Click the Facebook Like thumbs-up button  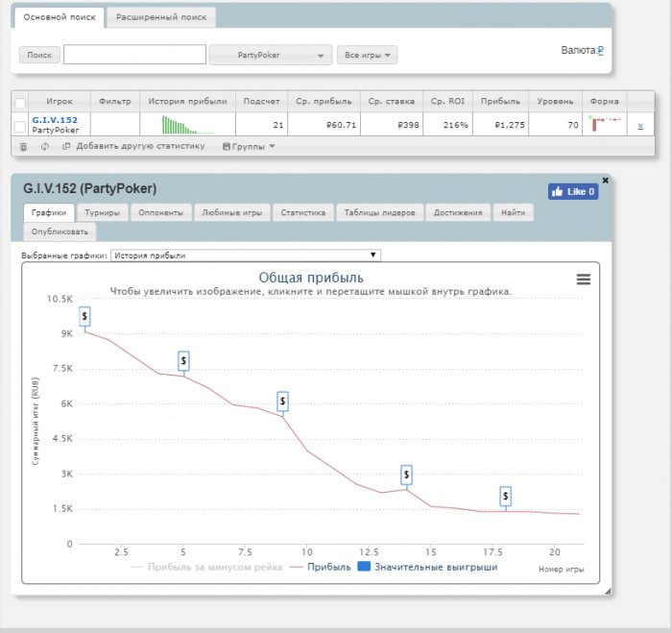(x=573, y=192)
